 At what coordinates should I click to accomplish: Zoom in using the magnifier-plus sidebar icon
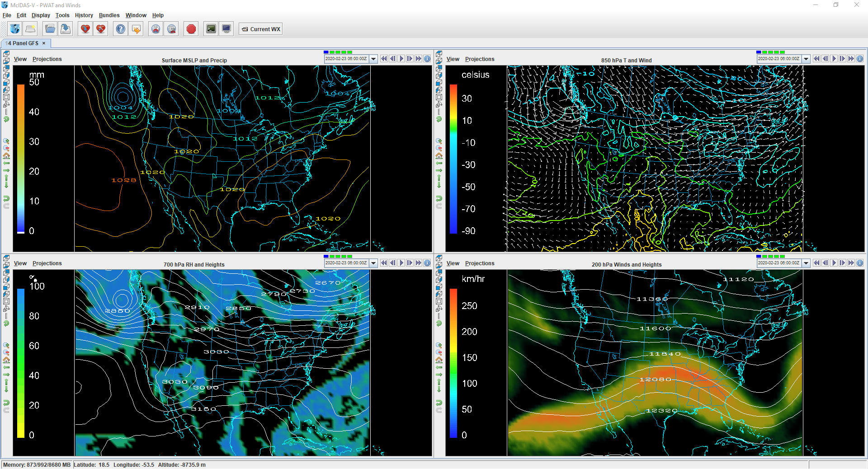pos(6,141)
